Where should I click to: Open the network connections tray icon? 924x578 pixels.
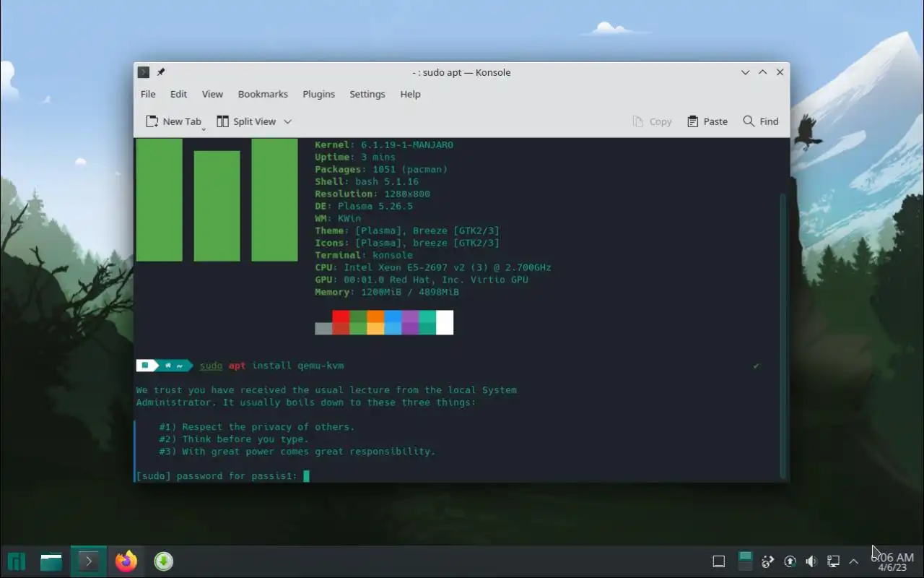click(x=833, y=561)
